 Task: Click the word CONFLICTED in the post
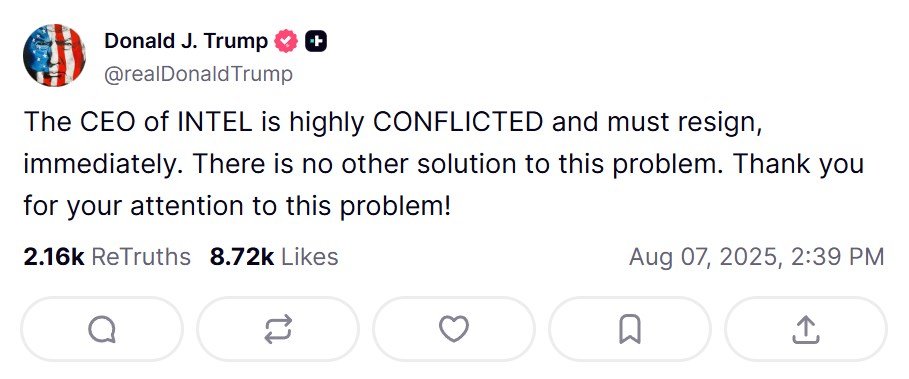click(457, 121)
